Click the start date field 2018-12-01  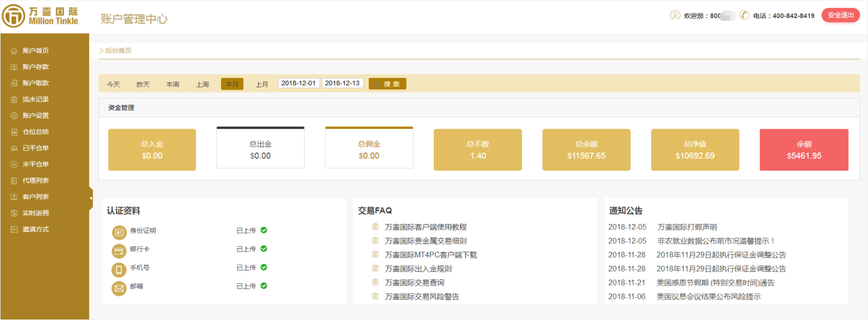pos(299,83)
